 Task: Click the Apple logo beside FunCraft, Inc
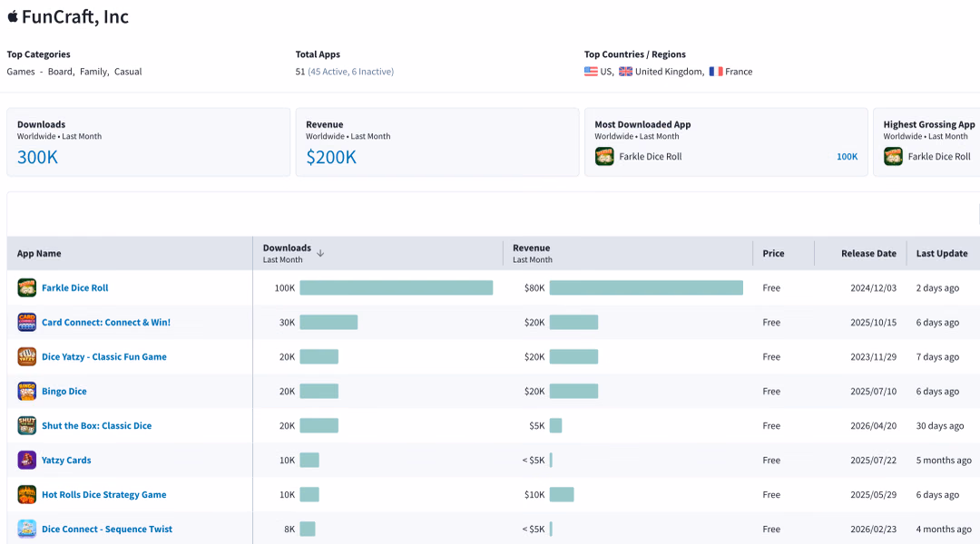[13, 16]
